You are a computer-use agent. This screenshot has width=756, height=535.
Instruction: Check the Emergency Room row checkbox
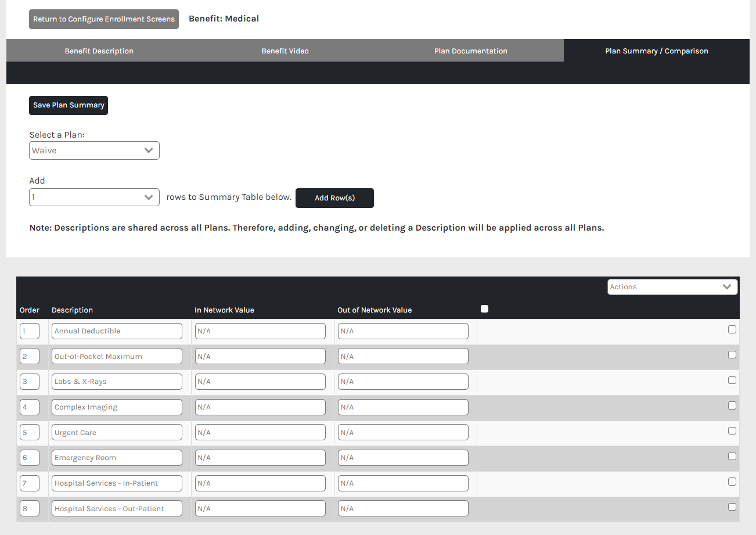732,456
